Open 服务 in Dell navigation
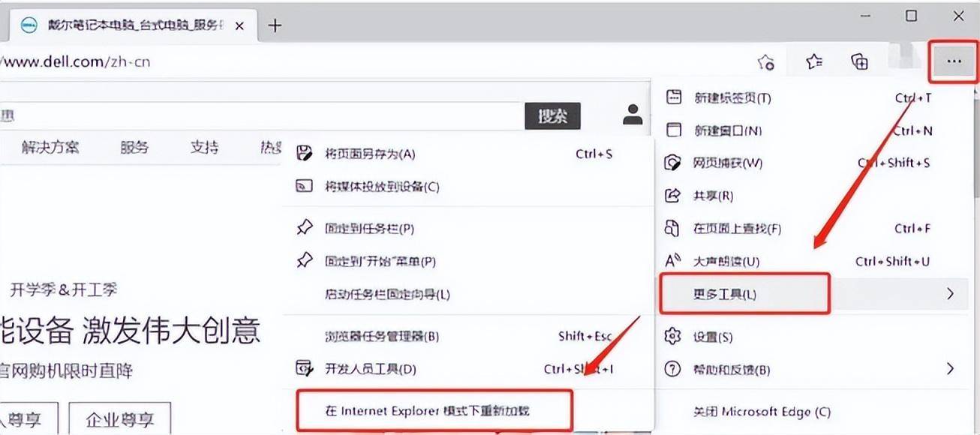 click(x=134, y=147)
